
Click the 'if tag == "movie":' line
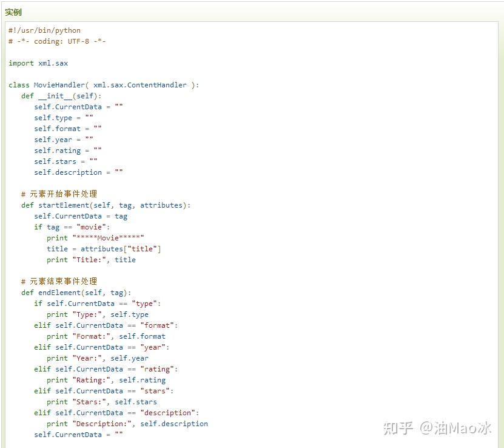72,228
